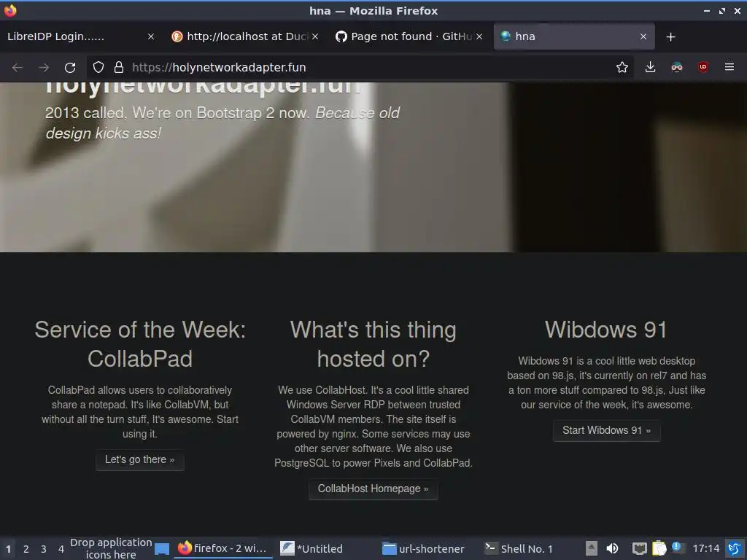Switch to workspace 4 in the pager
This screenshot has height=560, width=747.
61,549
